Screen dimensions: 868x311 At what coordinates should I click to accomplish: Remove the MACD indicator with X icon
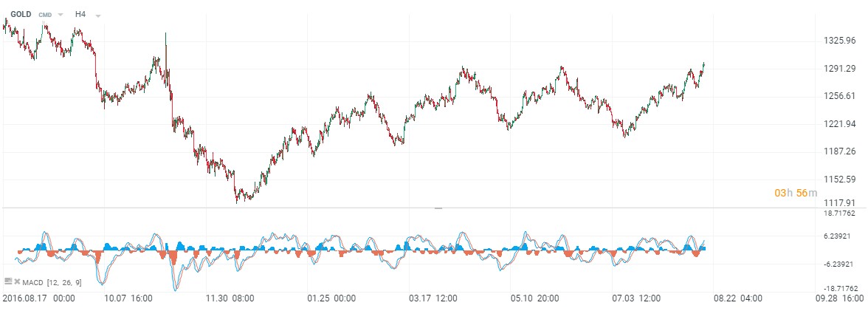coord(16,281)
